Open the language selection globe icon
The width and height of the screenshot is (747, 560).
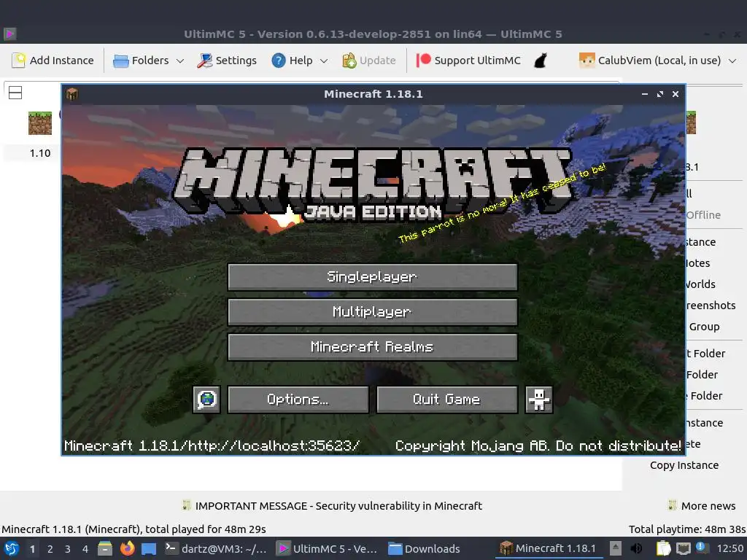pos(206,399)
